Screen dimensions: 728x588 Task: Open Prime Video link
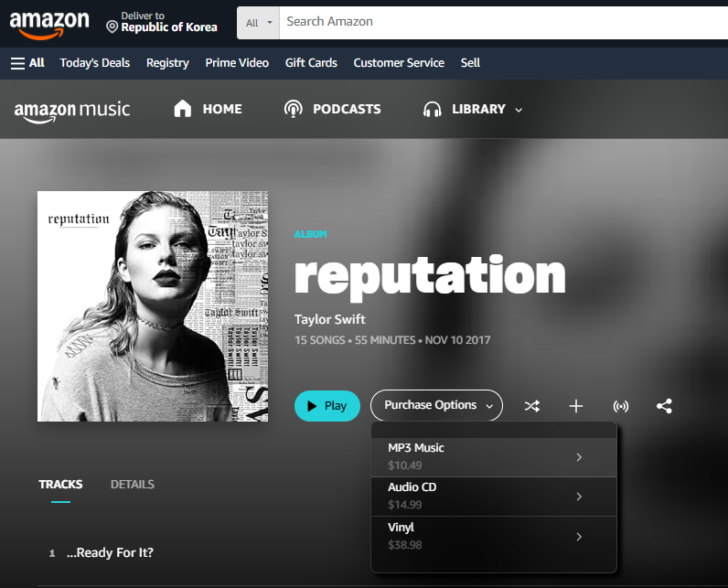tap(237, 63)
